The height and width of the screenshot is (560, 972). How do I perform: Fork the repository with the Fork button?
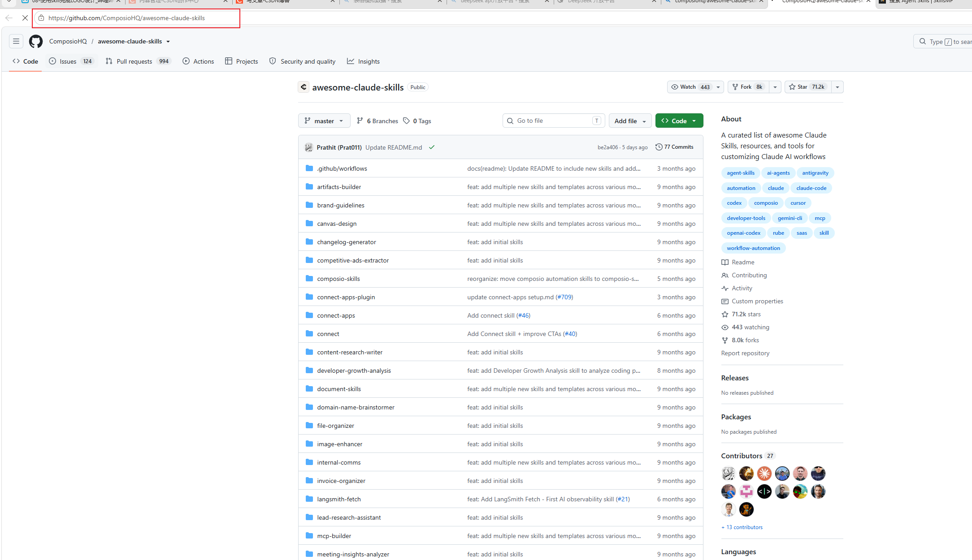point(749,87)
